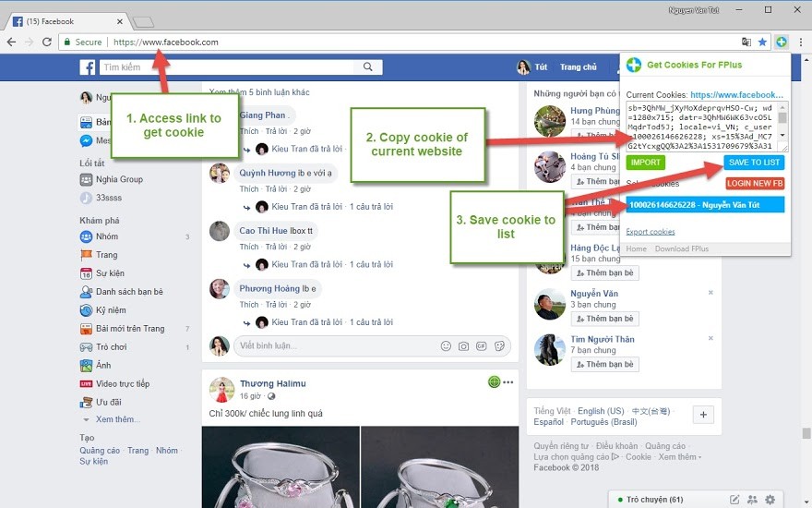This screenshot has height=508, width=812.
Task: Reload the page with refresh button
Action: [x=47, y=42]
